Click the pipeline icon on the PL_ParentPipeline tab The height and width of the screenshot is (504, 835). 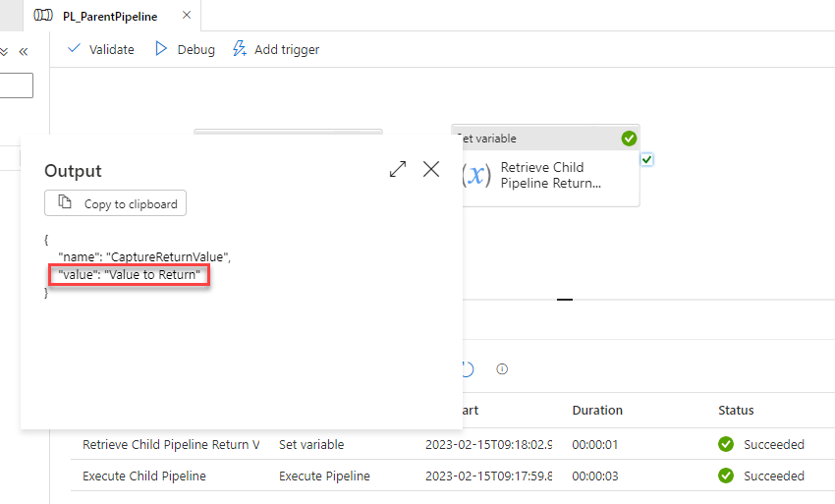[43, 16]
